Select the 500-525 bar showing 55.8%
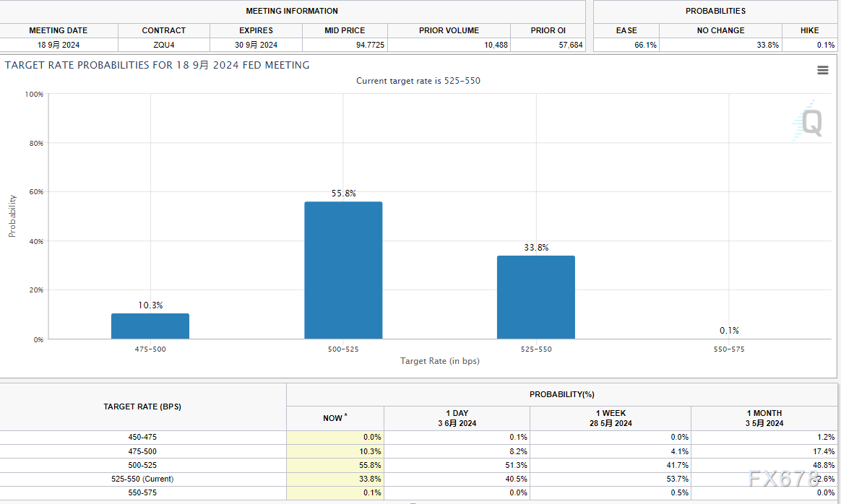 (x=343, y=269)
